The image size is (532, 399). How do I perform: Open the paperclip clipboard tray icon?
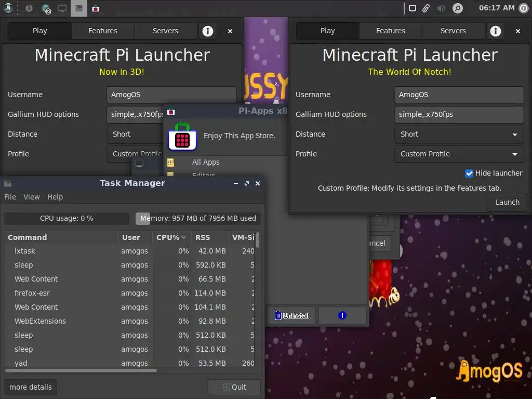(426, 8)
